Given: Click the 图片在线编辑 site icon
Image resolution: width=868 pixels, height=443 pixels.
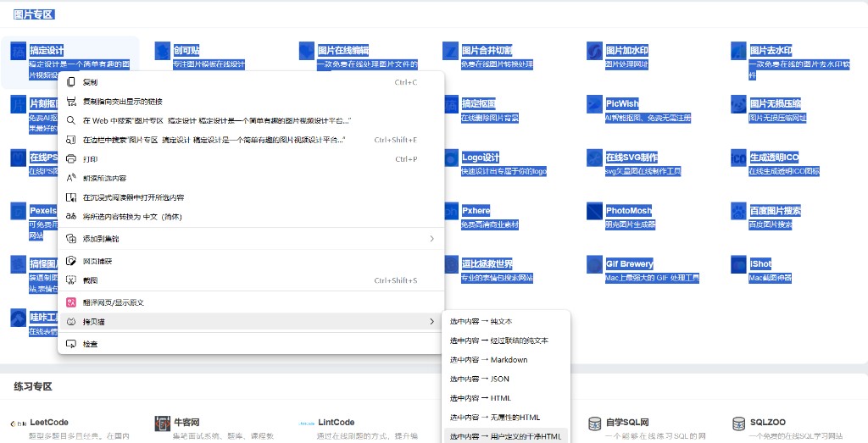Looking at the screenshot, I should pyautogui.click(x=307, y=51).
